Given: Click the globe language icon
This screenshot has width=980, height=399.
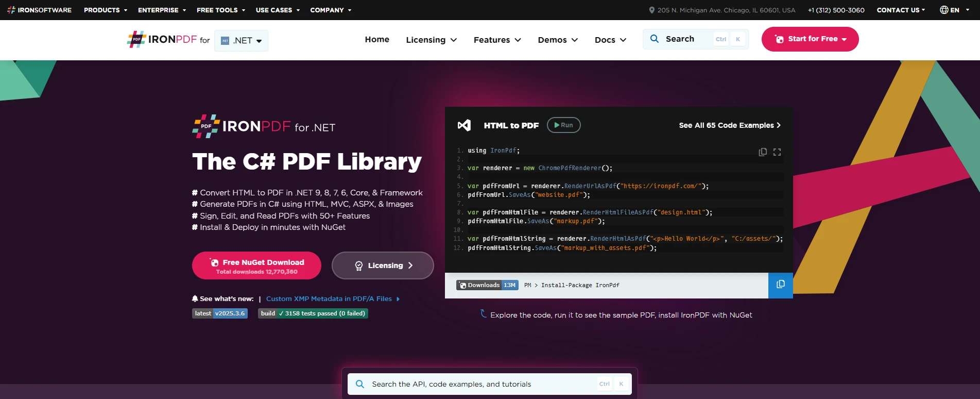Looking at the screenshot, I should pos(944,10).
